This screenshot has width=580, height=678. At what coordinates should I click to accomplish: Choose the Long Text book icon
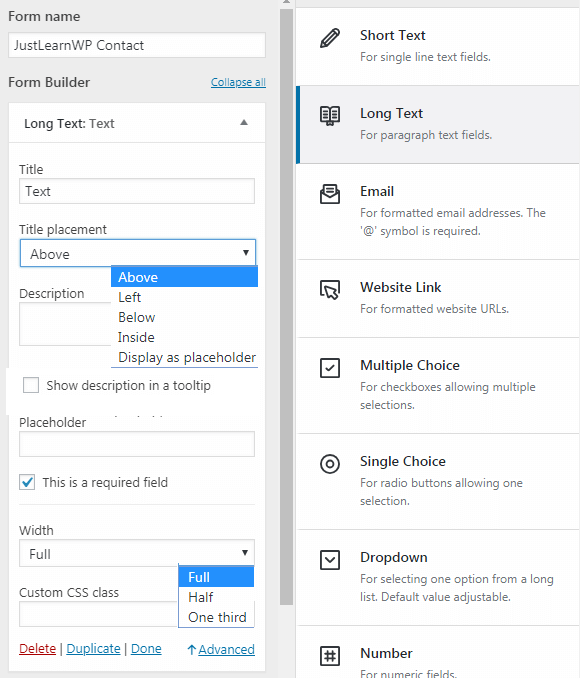click(330, 116)
